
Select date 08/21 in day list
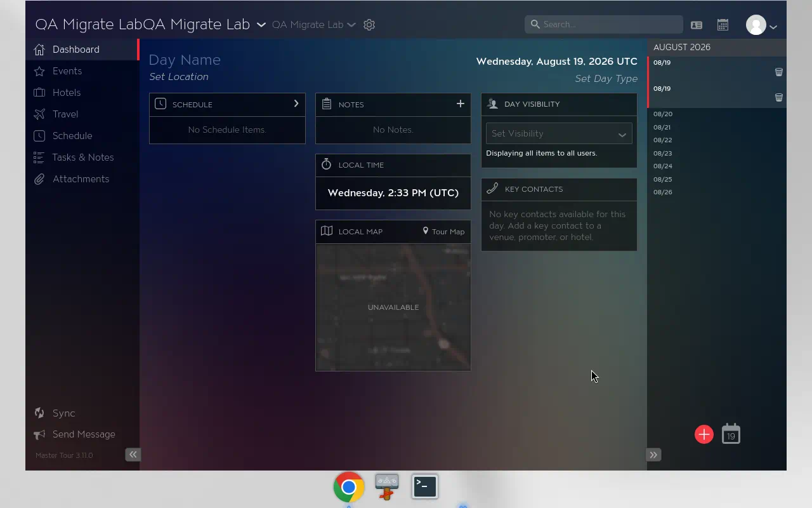(662, 128)
